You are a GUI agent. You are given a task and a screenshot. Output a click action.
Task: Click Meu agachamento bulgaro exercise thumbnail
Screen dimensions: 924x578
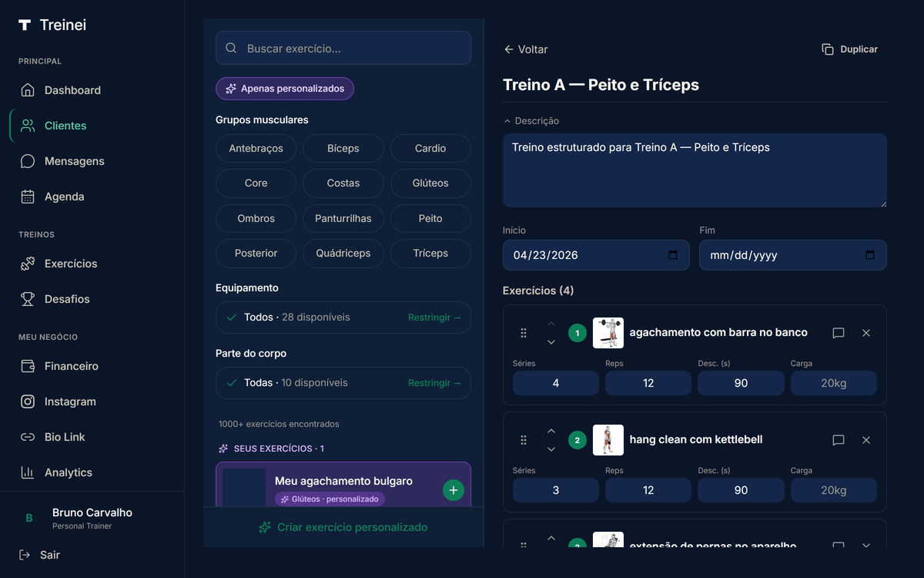pyautogui.click(x=245, y=487)
